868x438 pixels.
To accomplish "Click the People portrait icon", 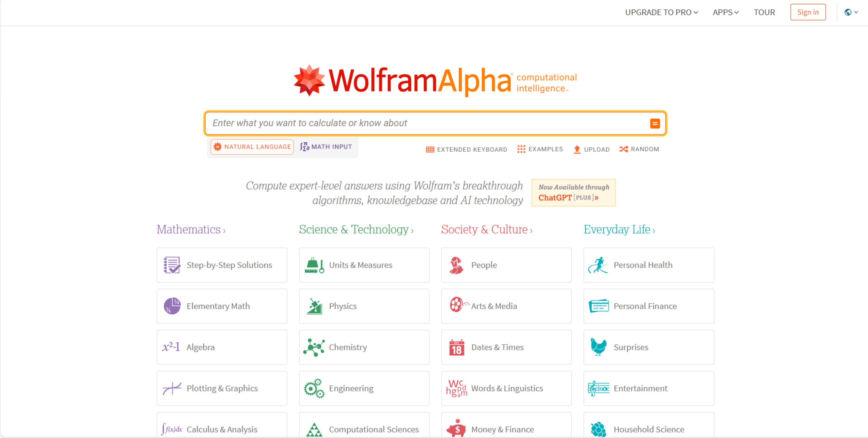I will coord(456,265).
